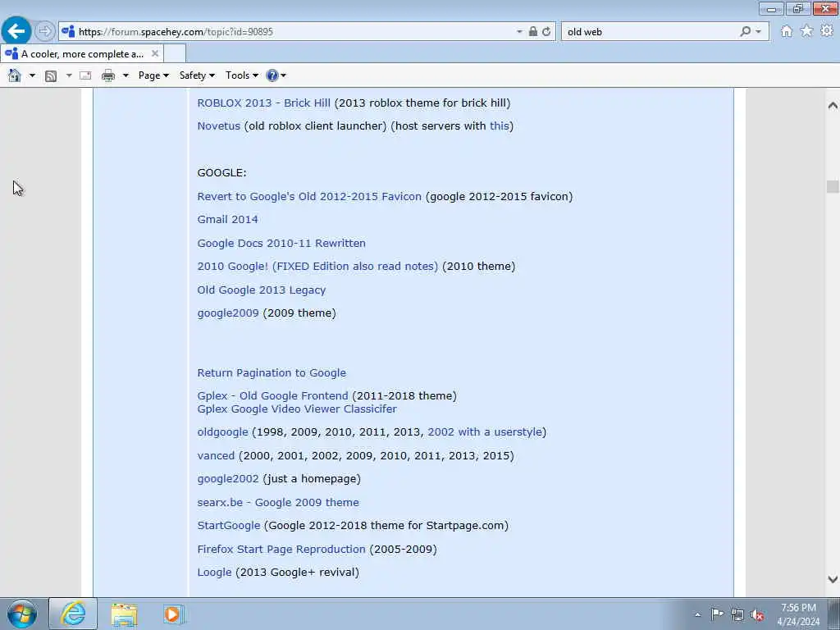
Task: Open File Explorer from the taskbar
Action: 125,614
